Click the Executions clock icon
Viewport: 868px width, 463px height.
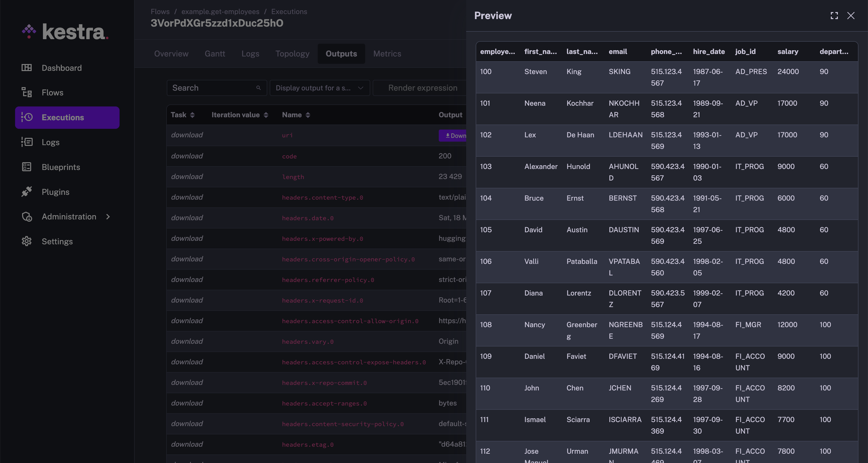tap(27, 117)
